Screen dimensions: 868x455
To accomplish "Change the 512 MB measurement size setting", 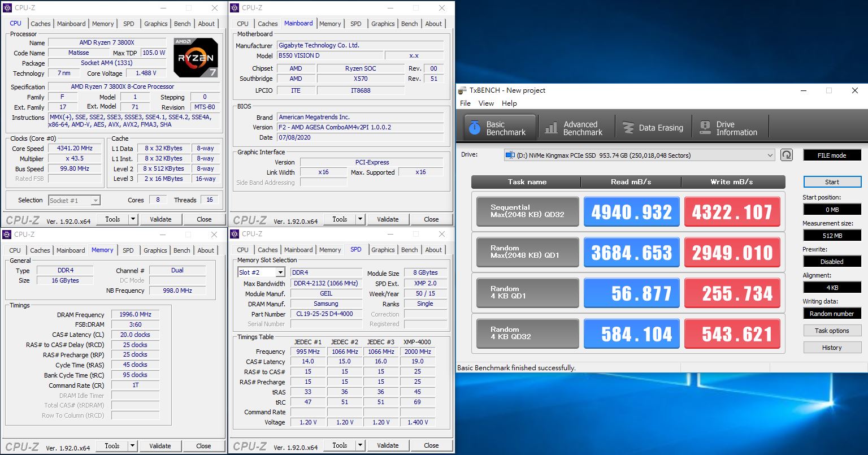I will tap(832, 236).
